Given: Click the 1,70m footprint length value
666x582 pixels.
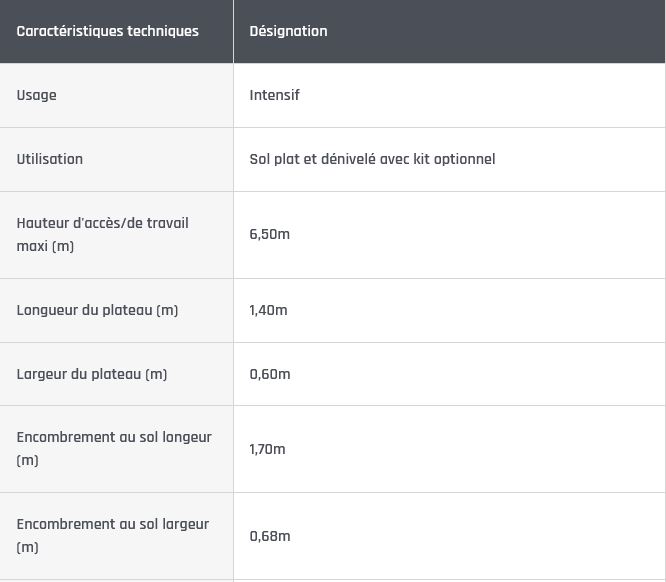Looking at the screenshot, I should 267,449.
